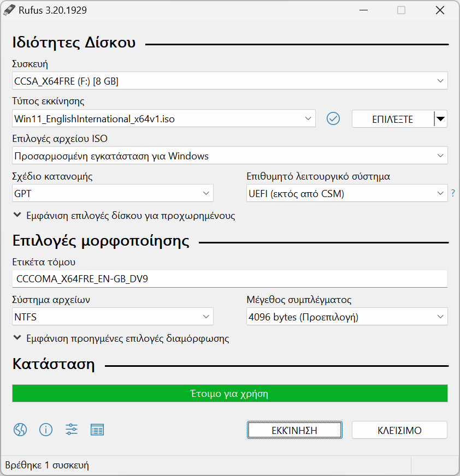Click the blue question mark help icon
The height and width of the screenshot is (476, 460).
coord(453,193)
